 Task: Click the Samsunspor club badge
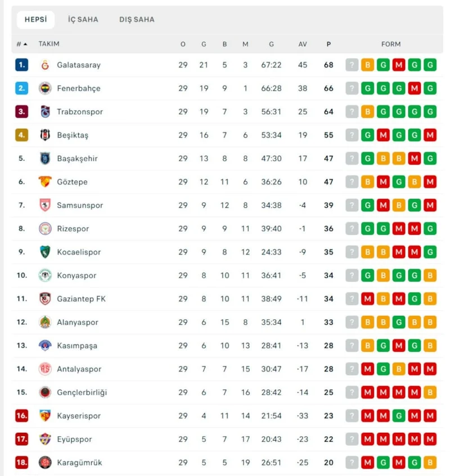45,205
